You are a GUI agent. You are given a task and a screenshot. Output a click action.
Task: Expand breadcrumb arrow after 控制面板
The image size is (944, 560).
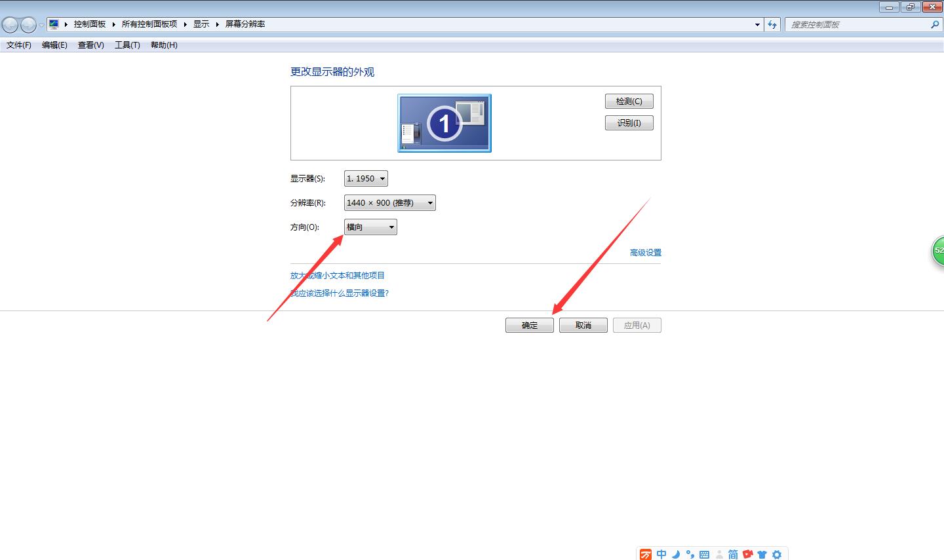[114, 24]
